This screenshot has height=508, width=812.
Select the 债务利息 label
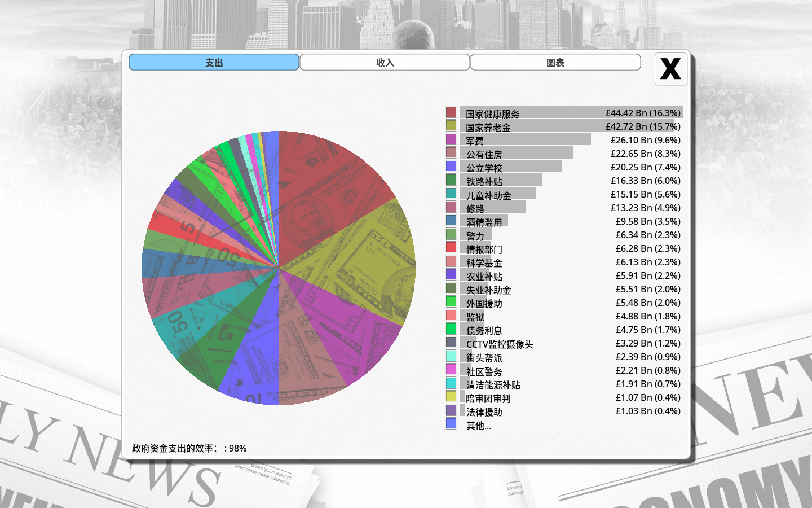click(484, 331)
